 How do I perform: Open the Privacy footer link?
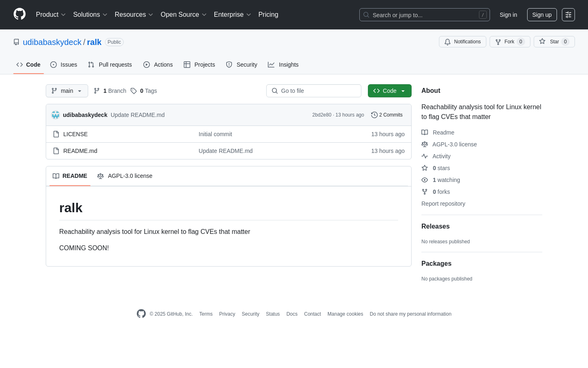click(227, 314)
